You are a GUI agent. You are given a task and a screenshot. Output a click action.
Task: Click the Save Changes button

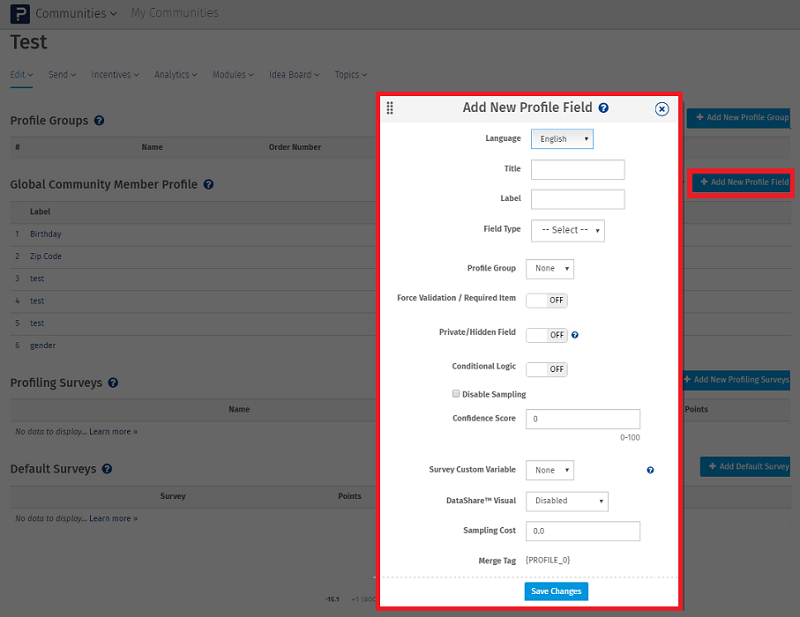coord(556,591)
